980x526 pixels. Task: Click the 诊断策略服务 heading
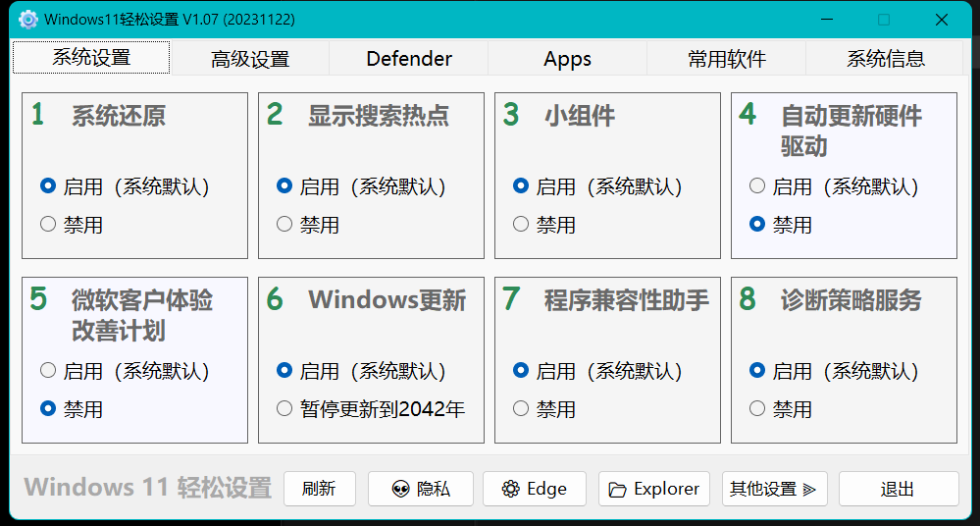pyautogui.click(x=851, y=300)
